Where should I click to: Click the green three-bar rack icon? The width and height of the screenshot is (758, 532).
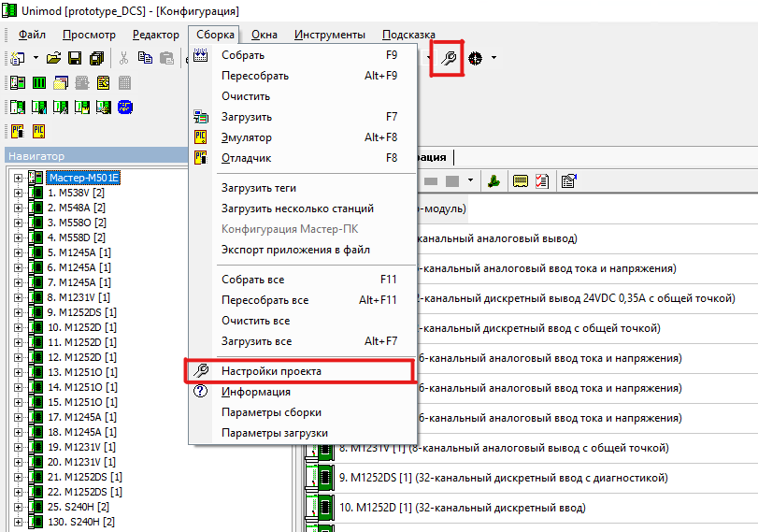(x=39, y=83)
